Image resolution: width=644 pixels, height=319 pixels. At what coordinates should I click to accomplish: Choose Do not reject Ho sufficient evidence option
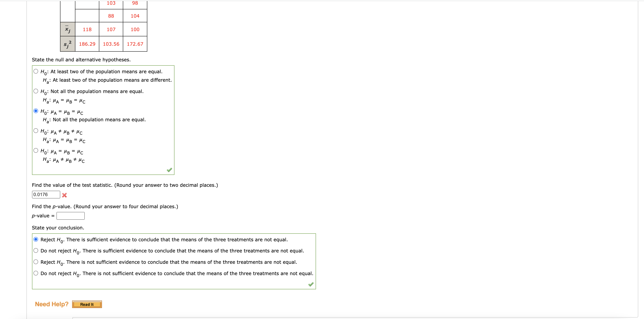point(36,250)
